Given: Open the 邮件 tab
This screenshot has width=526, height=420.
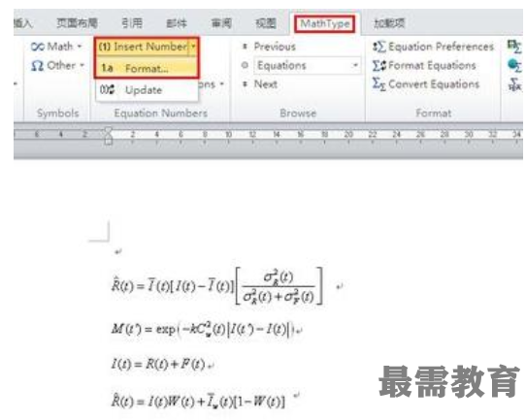Looking at the screenshot, I should (x=177, y=23).
